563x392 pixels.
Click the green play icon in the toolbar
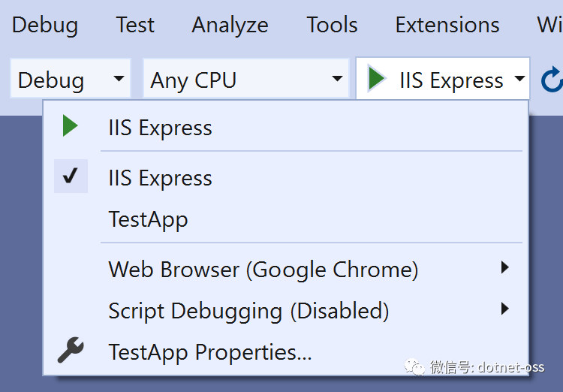click(x=378, y=80)
